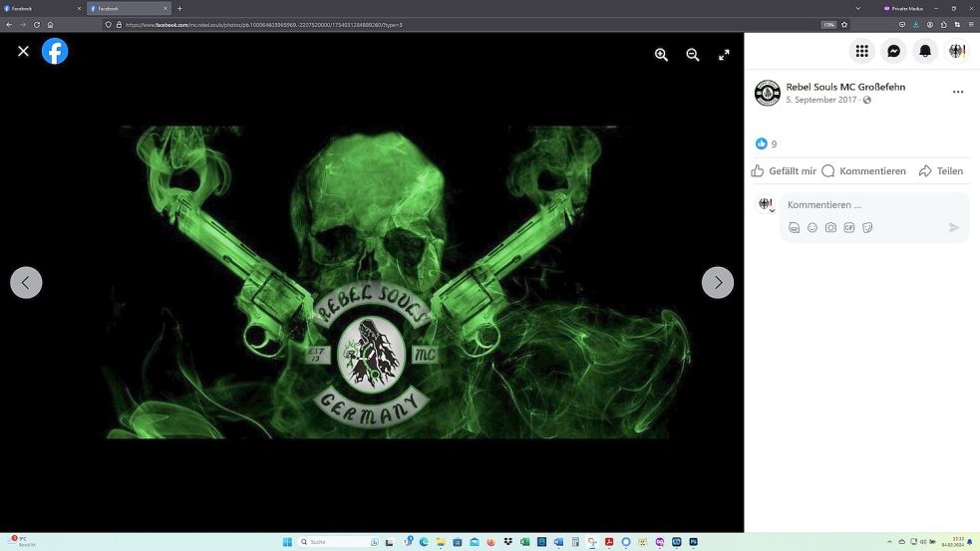Switch commenting identity via avatar dropdown
This screenshot has width=980, height=551.
pyautogui.click(x=766, y=204)
